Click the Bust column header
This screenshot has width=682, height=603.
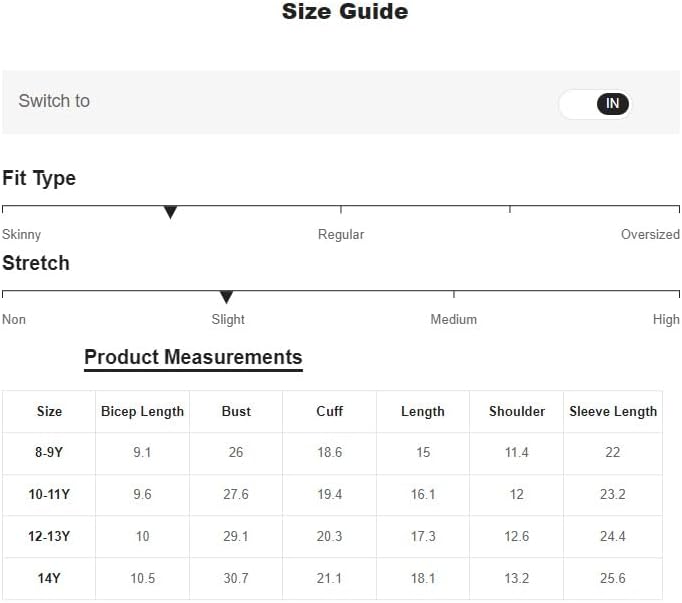(236, 411)
